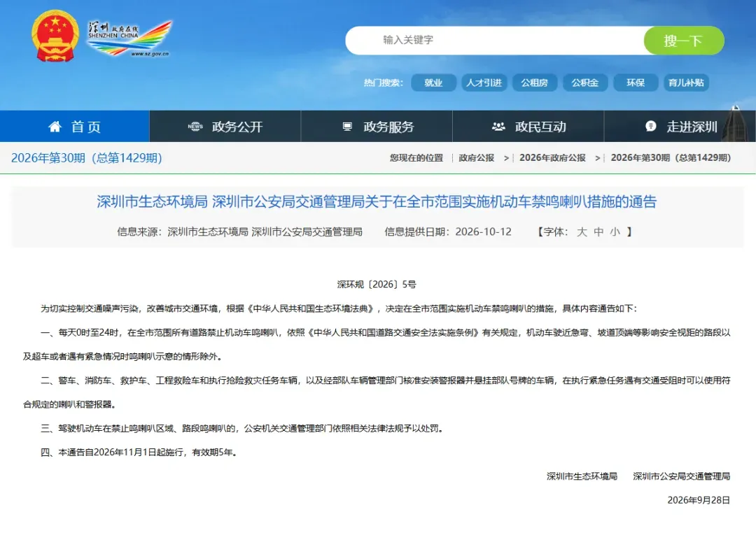Switch to the 政务服务 tab
Viewport: 756px width, 533px height.
click(x=377, y=127)
